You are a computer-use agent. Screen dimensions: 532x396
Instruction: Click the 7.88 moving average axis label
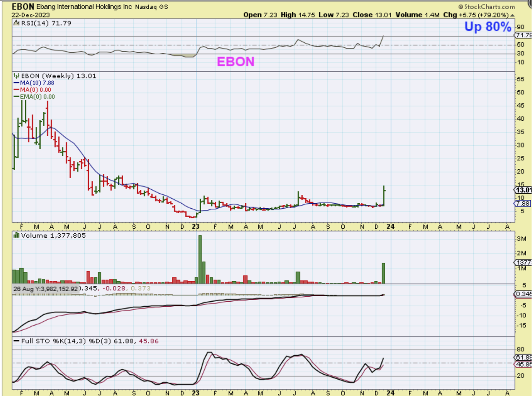[522, 204]
